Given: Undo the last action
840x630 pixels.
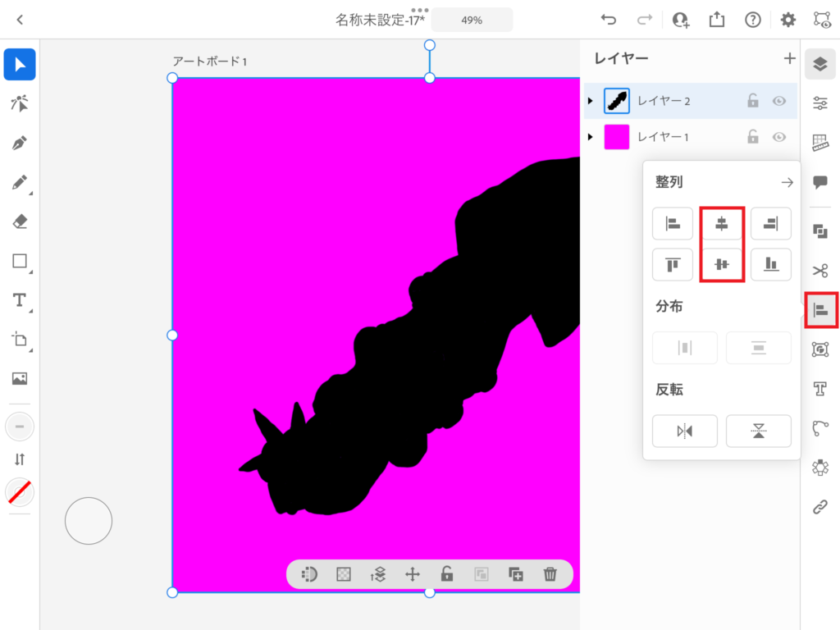Looking at the screenshot, I should 609,20.
